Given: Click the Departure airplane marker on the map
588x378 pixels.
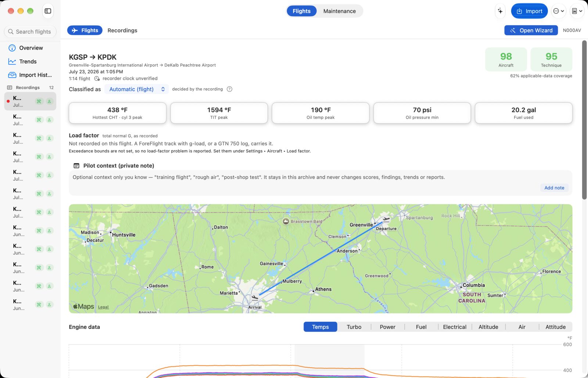Looking at the screenshot, I should [386, 220].
